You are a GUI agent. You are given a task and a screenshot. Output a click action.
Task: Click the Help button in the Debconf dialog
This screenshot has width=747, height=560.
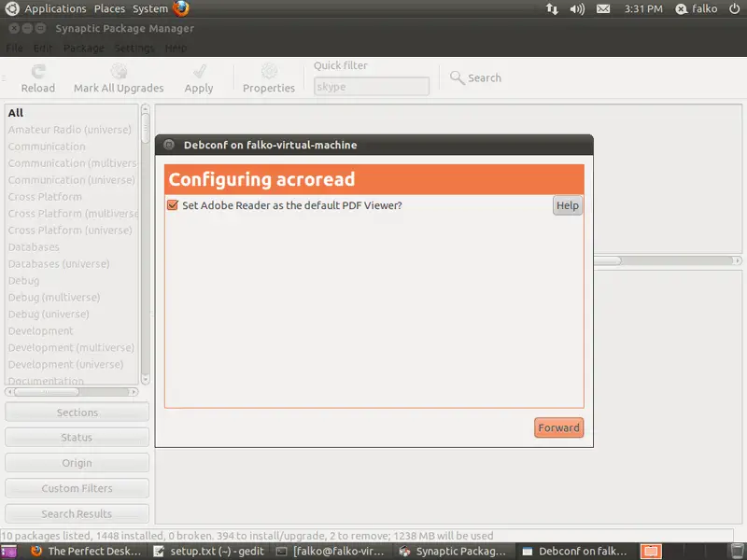[568, 205]
